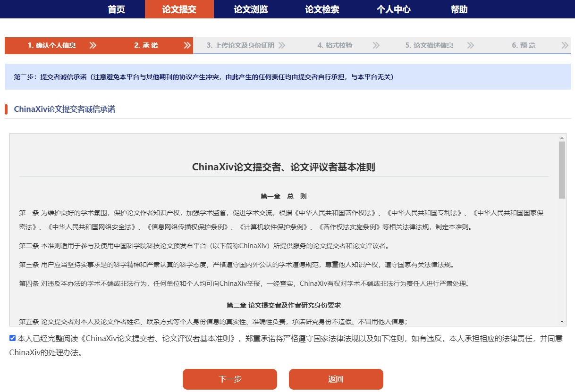Screen dimensions: 575x392
Task: Click step 4 格式校验
Action: tap(335, 46)
